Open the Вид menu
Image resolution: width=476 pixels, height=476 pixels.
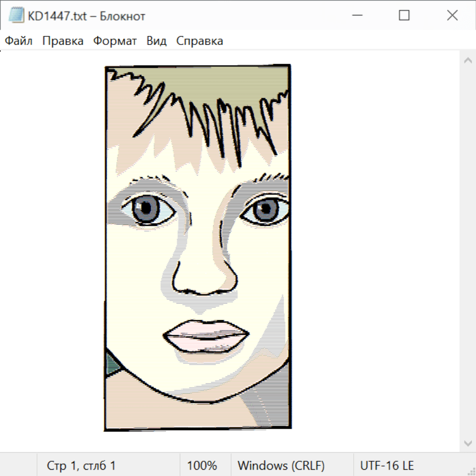click(x=156, y=41)
